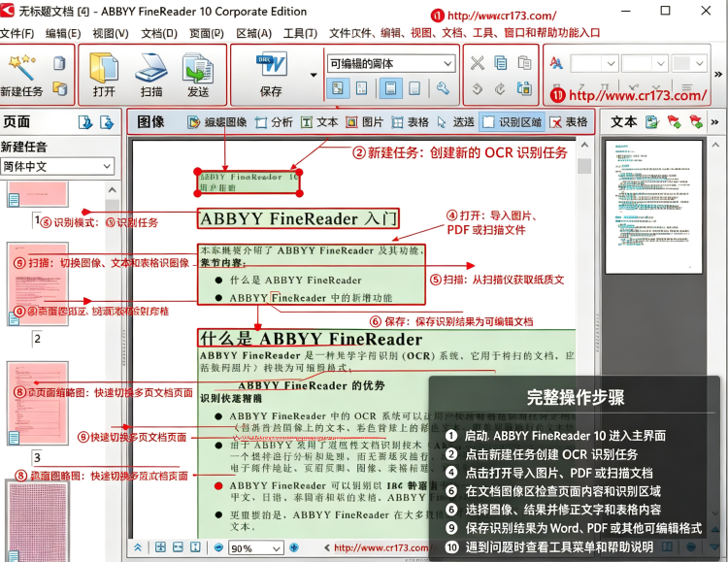Open the second empty font size combo box
The image size is (728, 562).
pos(645,63)
